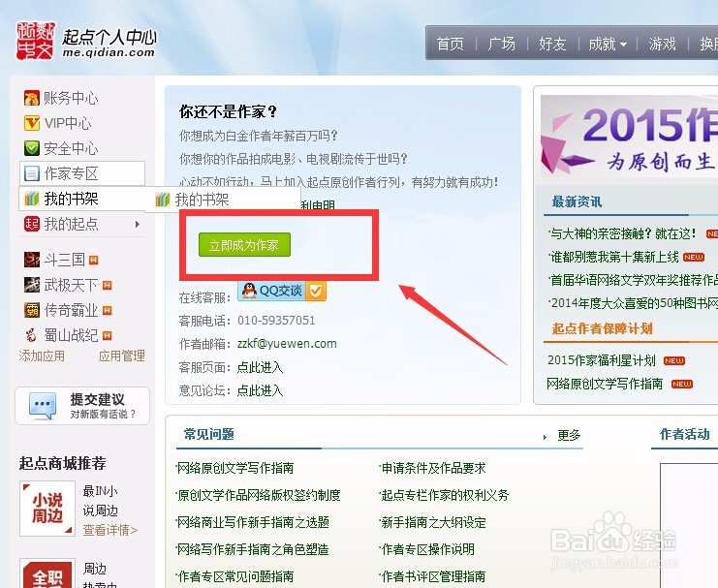The height and width of the screenshot is (588, 718).
Task: Open 游戏 in top navigation
Action: (x=662, y=44)
